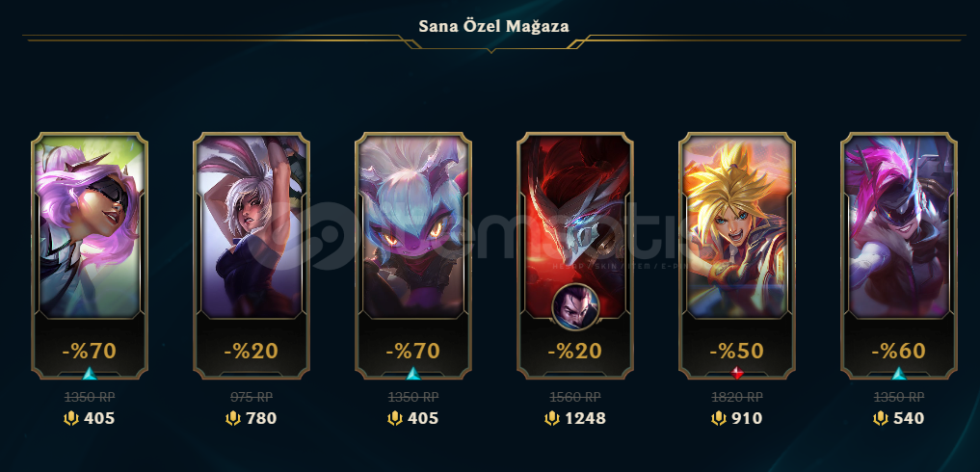Select the magenta-haired masked skin card
Screen dimensions: 980x472
pyautogui.click(x=899, y=255)
